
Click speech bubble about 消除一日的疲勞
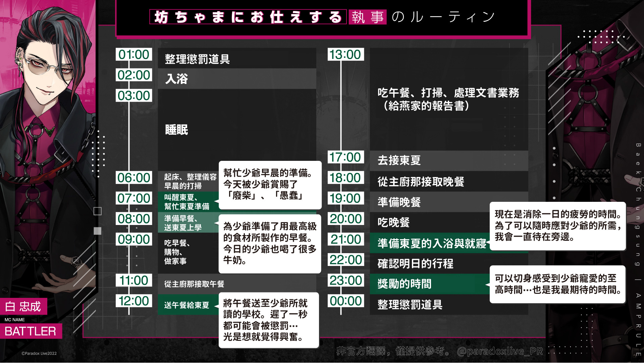tap(557, 226)
